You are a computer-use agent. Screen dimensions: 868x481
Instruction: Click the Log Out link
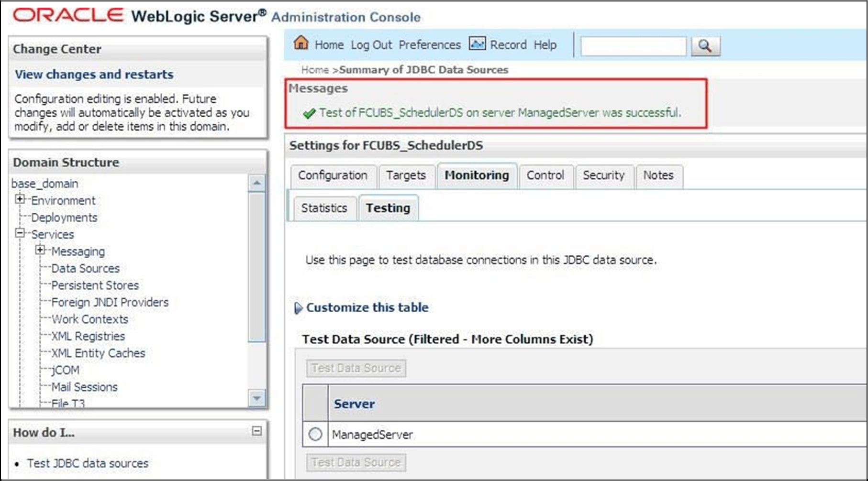pyautogui.click(x=371, y=45)
